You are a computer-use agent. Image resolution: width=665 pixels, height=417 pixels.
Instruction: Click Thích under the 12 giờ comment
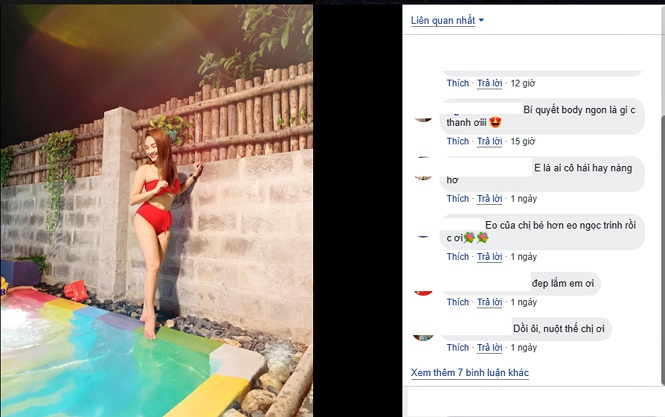pos(457,83)
